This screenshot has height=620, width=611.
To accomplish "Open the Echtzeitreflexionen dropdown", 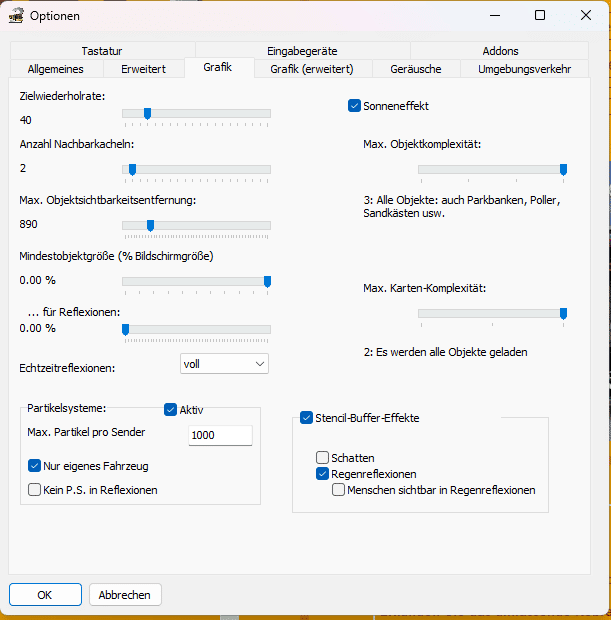I will 224,364.
